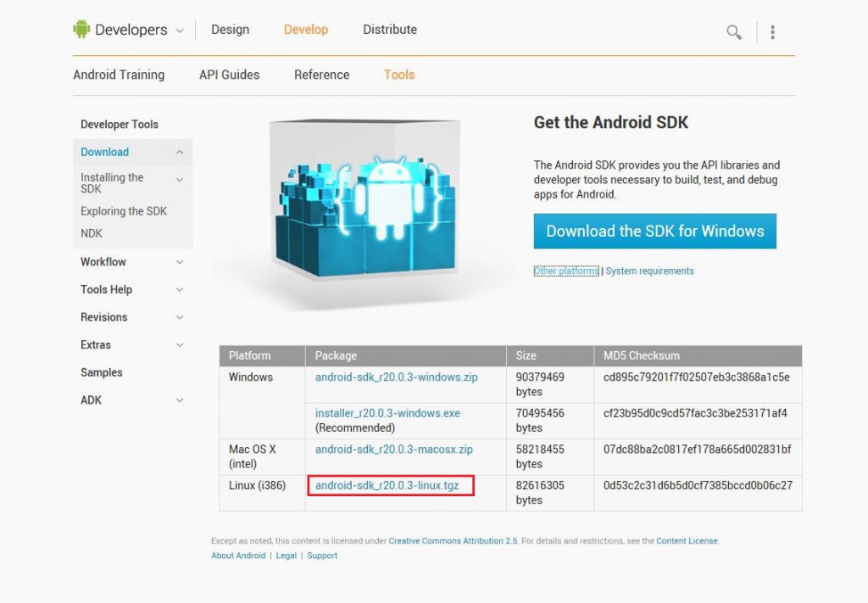
Task: Open Samples sidebar item
Action: click(102, 372)
